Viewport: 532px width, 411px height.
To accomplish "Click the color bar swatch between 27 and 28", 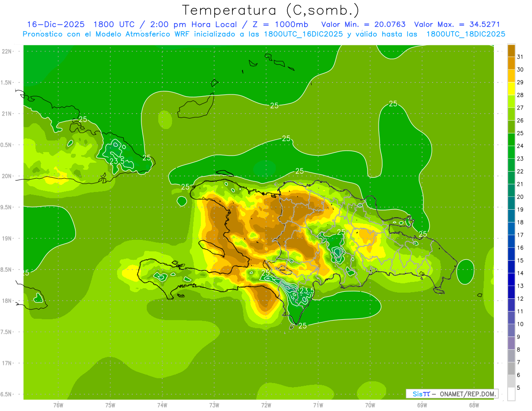I will [511, 101].
